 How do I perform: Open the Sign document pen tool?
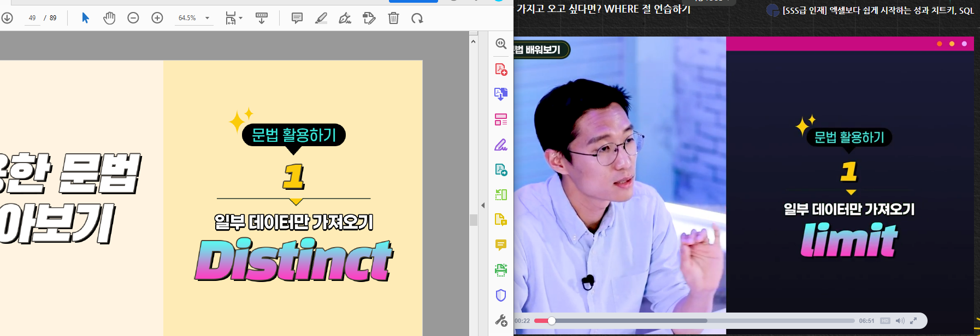[x=345, y=18]
